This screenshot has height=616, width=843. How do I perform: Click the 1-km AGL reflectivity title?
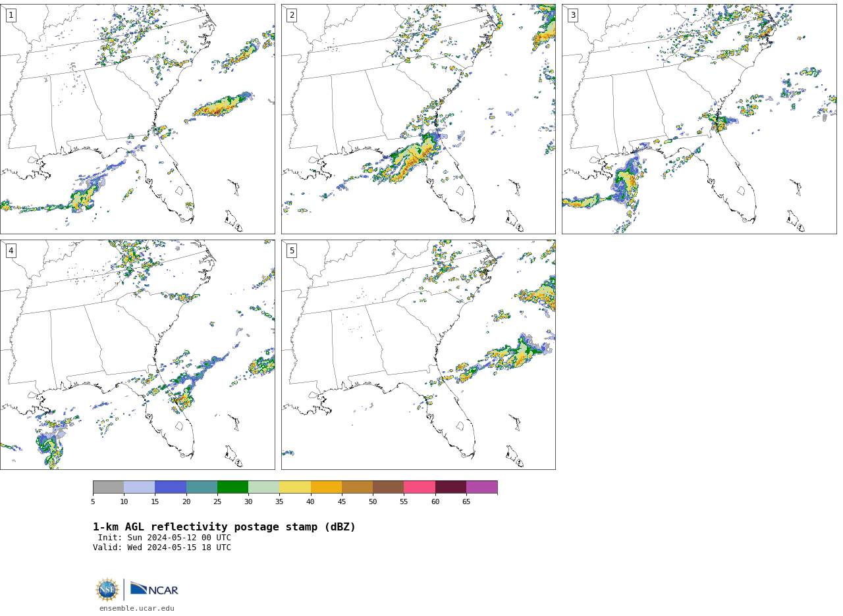[x=224, y=527]
